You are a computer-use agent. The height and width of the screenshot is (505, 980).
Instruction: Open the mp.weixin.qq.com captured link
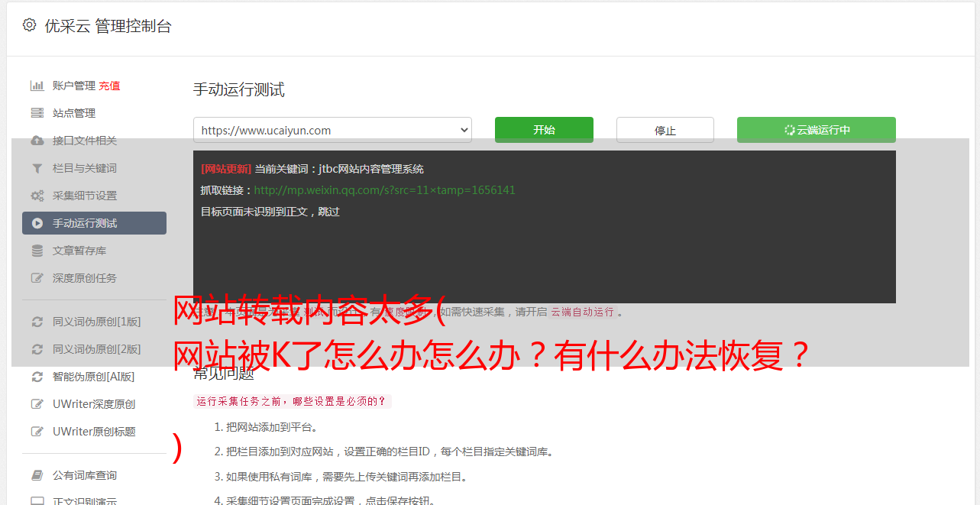pyautogui.click(x=384, y=190)
